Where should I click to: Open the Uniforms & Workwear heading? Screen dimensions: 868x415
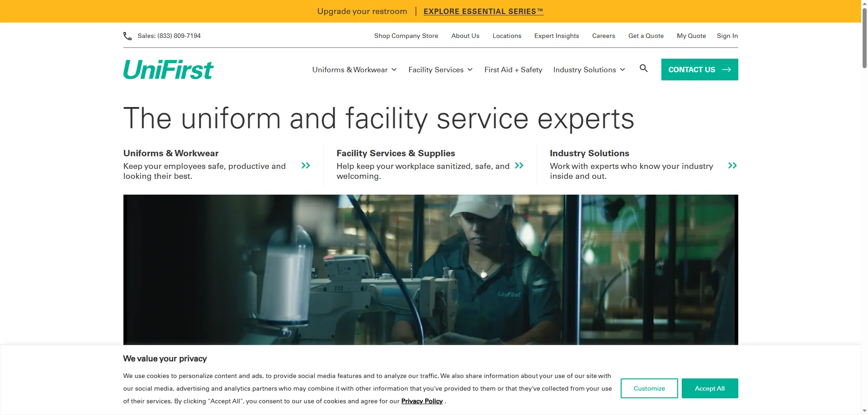171,153
